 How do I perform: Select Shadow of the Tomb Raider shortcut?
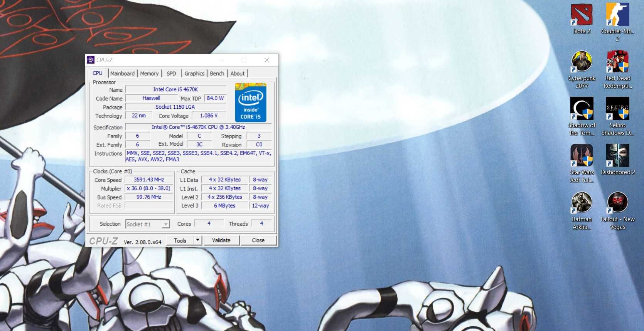point(582,117)
